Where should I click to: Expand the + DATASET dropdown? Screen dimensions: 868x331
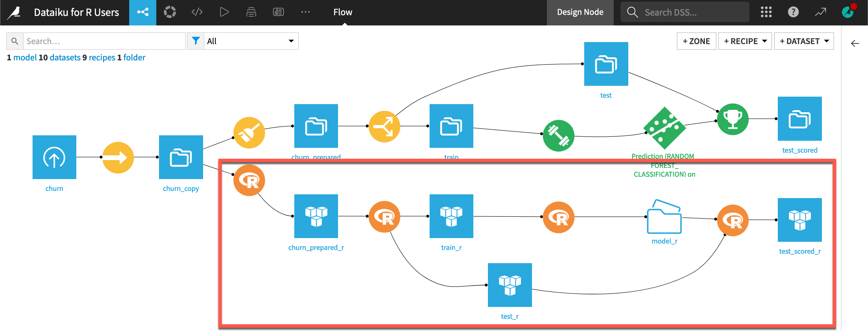click(804, 41)
